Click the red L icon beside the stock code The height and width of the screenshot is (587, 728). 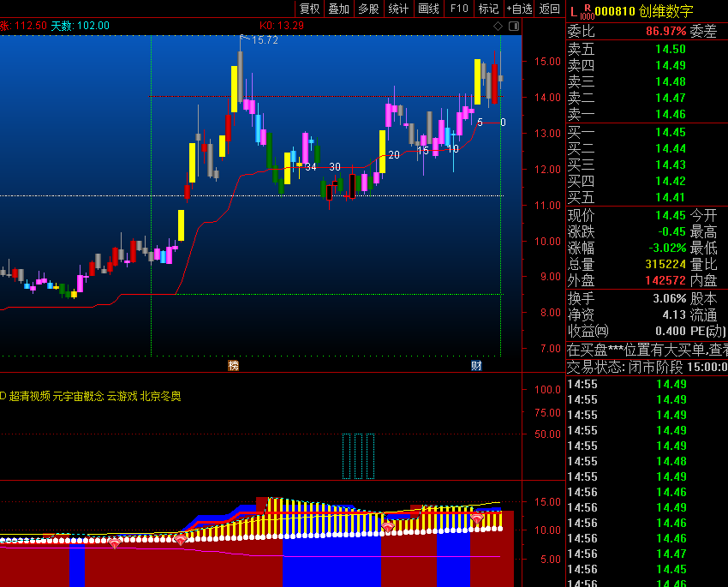(574, 12)
